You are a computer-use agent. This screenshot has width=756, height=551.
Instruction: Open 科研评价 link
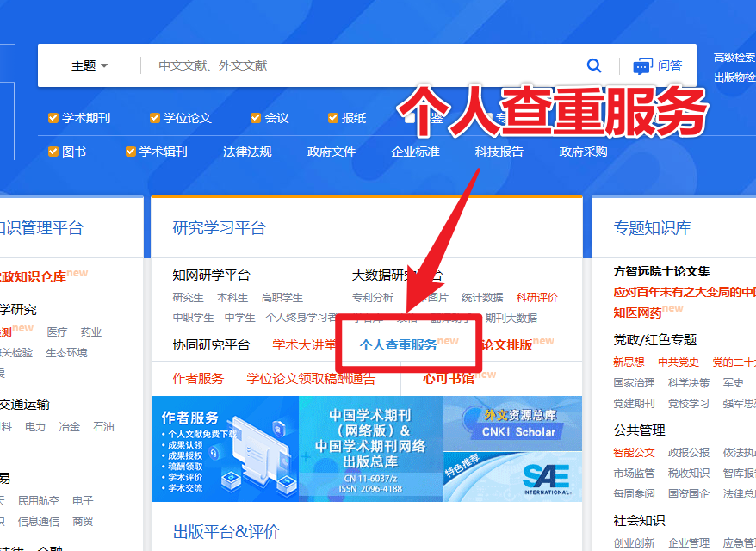pos(536,297)
